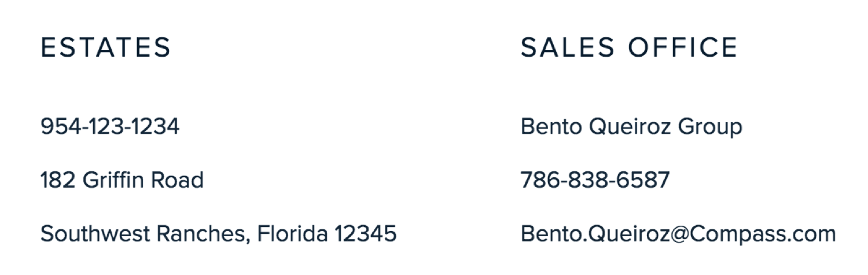Screen dimensions: 868x275
Task: Email Bento.Queiroz@Compass.com
Action: pos(678,234)
